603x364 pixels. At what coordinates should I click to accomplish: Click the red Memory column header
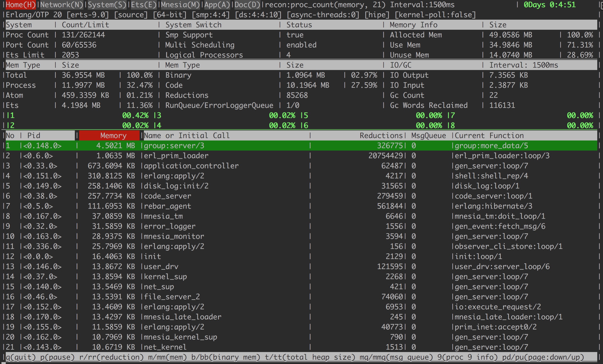pos(109,136)
